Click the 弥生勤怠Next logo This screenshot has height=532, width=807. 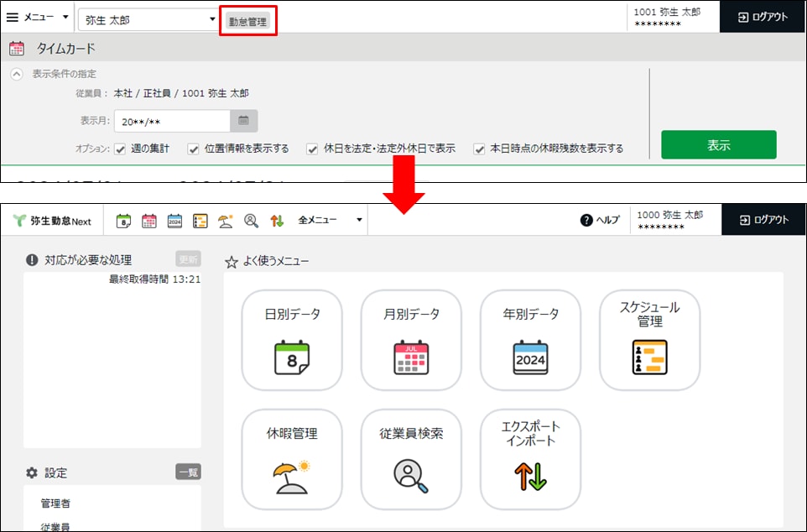pos(52,221)
